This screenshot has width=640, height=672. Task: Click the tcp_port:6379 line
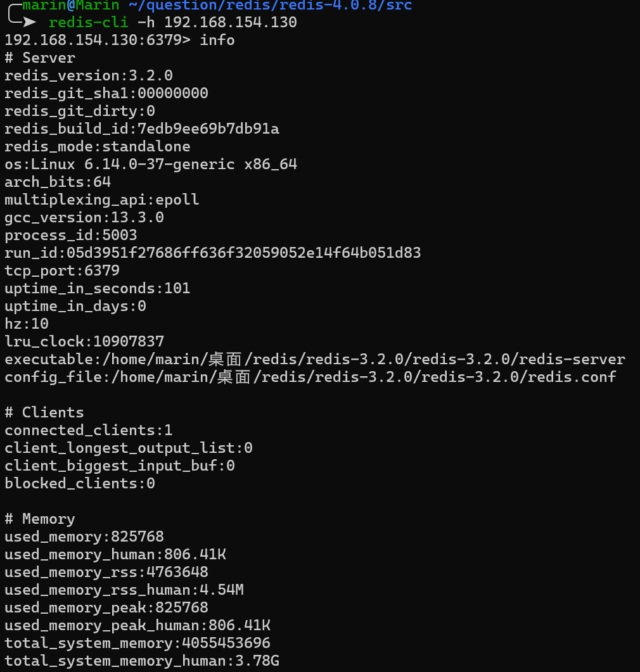point(62,270)
